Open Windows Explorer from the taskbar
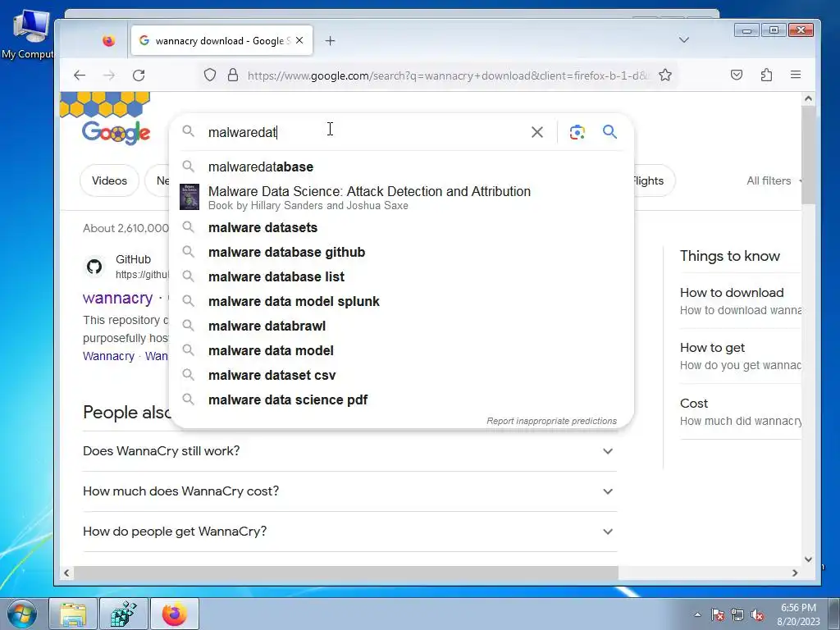840x630 pixels. click(73, 614)
